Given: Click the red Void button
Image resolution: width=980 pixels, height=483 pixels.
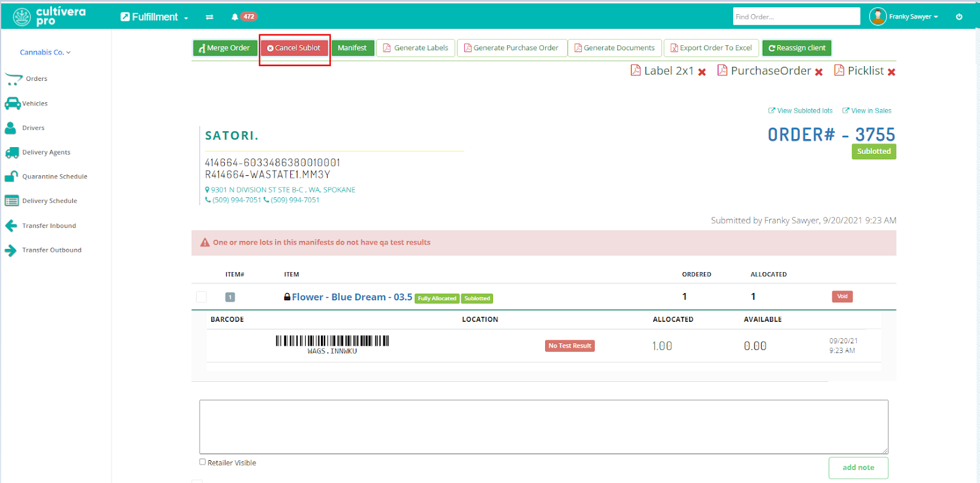Looking at the screenshot, I should pyautogui.click(x=842, y=297).
